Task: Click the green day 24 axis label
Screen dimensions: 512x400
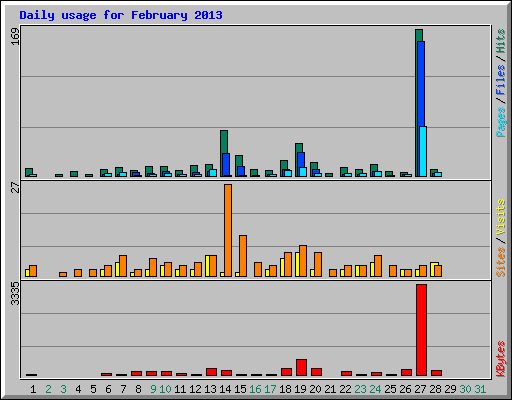Action: (375, 389)
